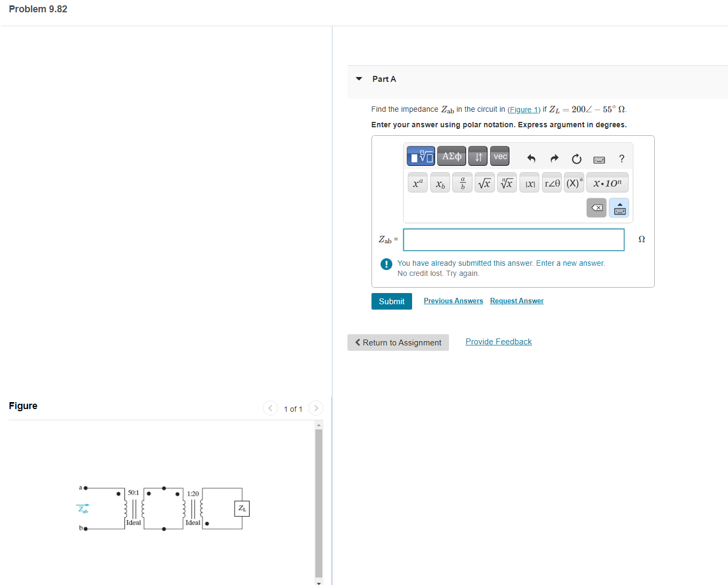Open the Figure 1 link
The width and height of the screenshot is (728, 585).
(523, 110)
